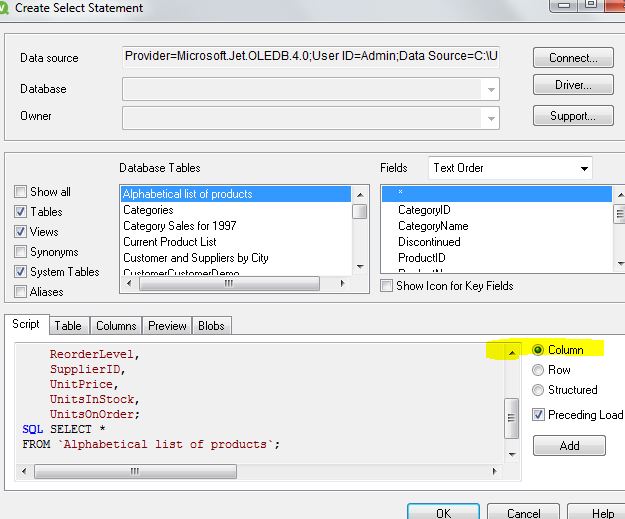
Task: Click the ReorderLevel script line
Action: pyautogui.click(x=94, y=354)
